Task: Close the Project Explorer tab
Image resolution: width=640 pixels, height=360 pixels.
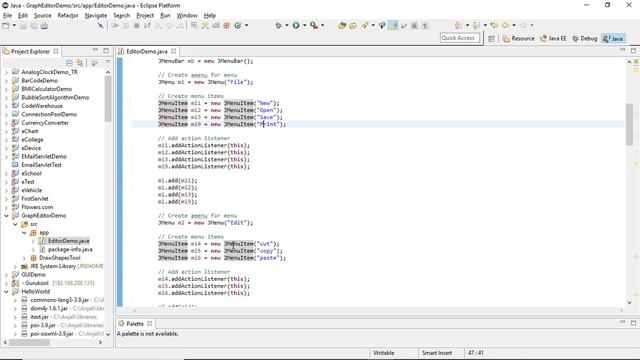Action: (56, 51)
